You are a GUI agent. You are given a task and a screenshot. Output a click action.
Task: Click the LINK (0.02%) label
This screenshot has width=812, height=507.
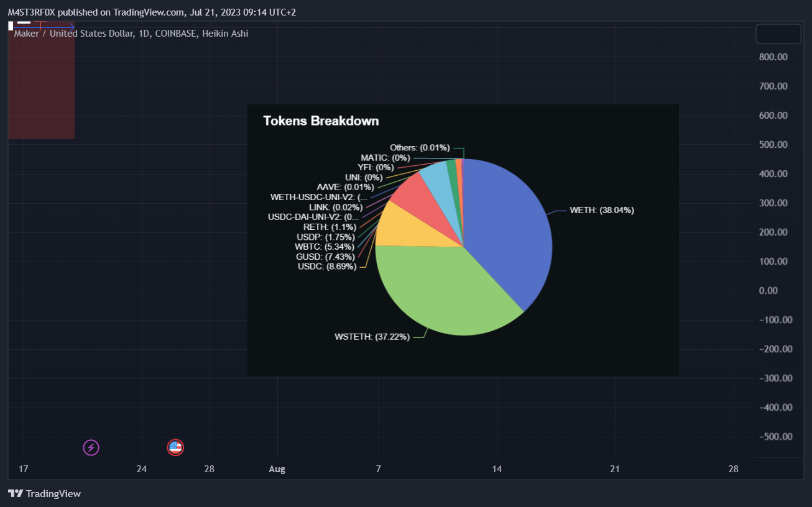pyautogui.click(x=336, y=207)
